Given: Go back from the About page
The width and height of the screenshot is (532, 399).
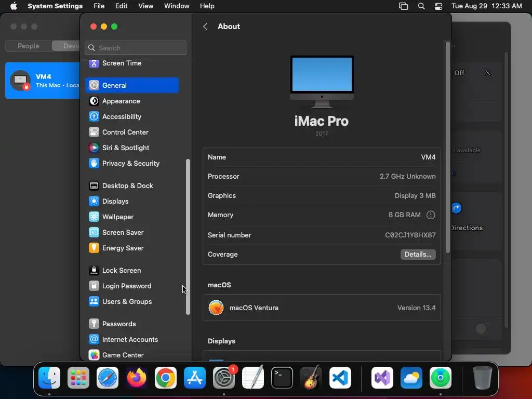Looking at the screenshot, I should [205, 26].
